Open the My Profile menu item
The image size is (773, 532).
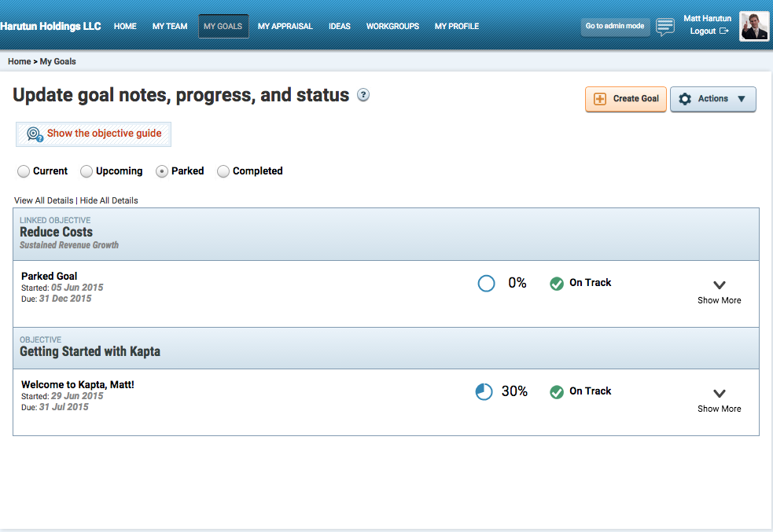click(x=457, y=26)
